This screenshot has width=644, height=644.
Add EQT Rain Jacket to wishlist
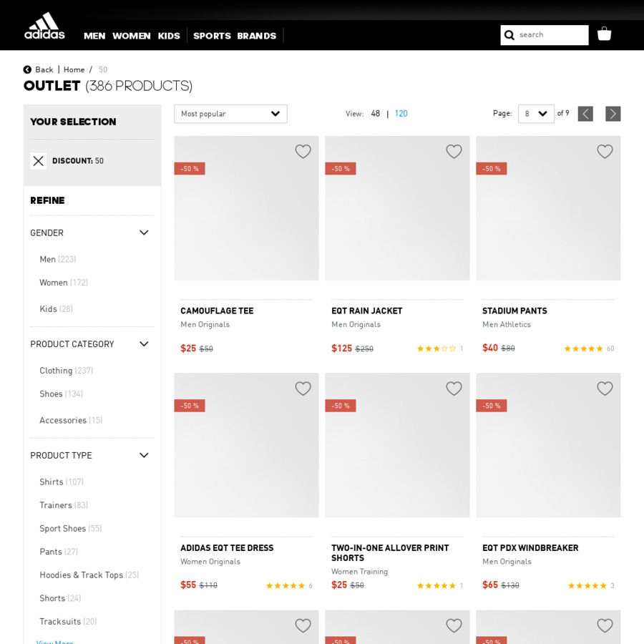pos(454,152)
